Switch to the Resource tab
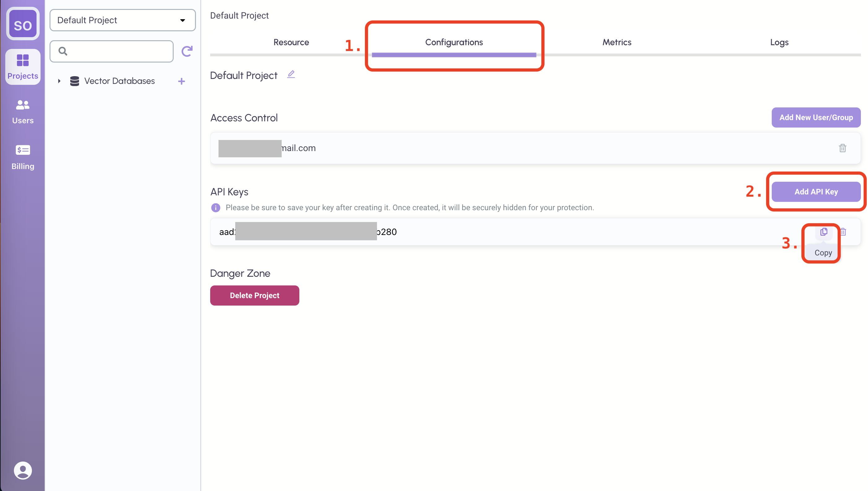 point(291,42)
